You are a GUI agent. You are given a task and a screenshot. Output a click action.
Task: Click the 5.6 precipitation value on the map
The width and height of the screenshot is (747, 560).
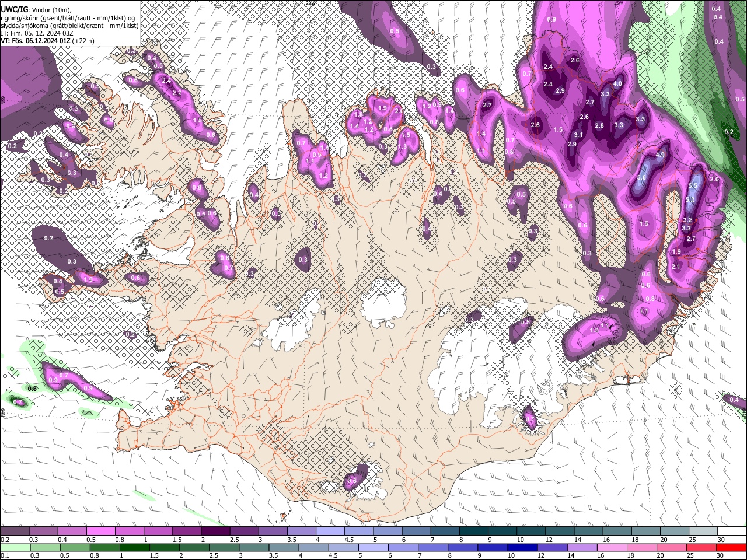[x=642, y=178]
